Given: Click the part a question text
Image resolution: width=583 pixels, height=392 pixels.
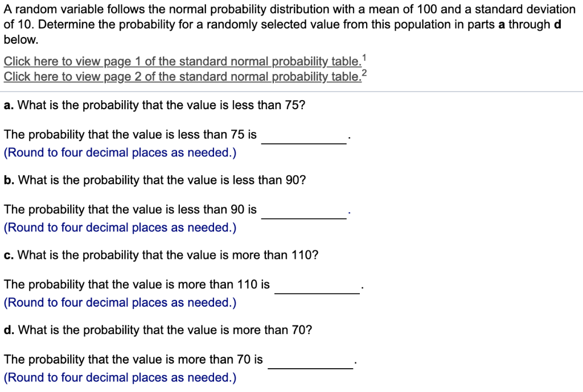Looking at the screenshot, I should click(155, 105).
